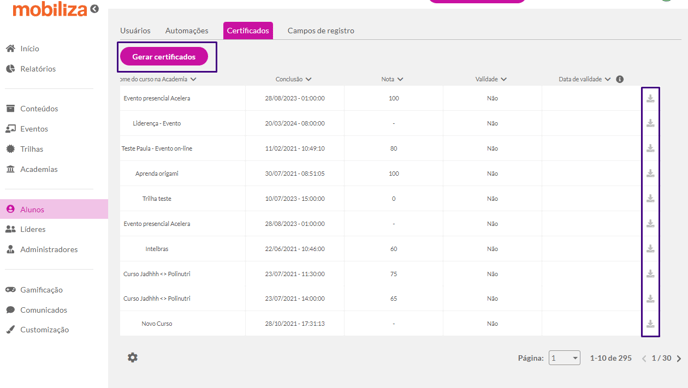688x388 pixels.
Task: Open Líderes section
Action: [32, 230]
